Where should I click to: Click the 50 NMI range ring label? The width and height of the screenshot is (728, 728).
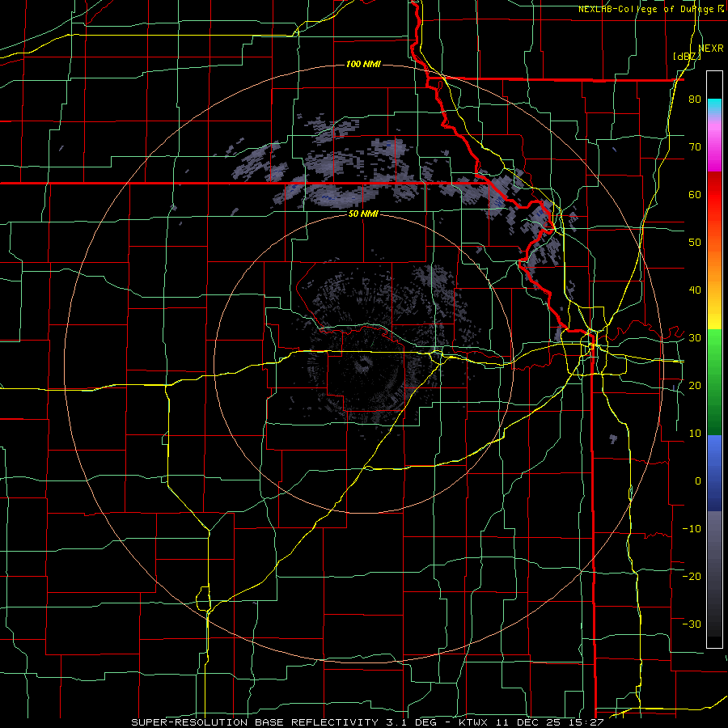(x=363, y=214)
